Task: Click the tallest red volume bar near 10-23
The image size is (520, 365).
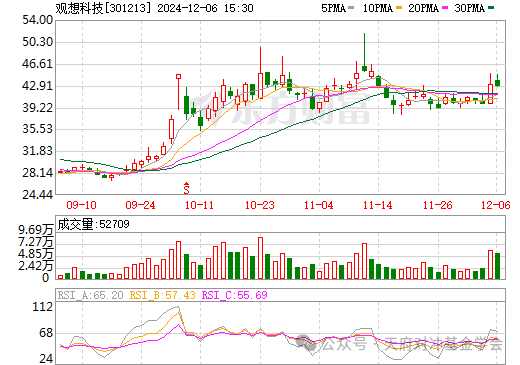Action: point(260,258)
